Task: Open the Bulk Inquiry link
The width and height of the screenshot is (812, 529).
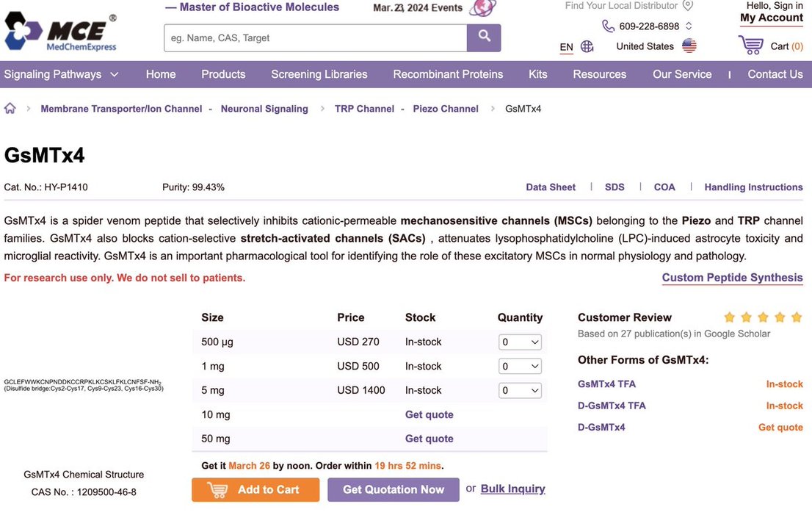Action: (x=512, y=489)
